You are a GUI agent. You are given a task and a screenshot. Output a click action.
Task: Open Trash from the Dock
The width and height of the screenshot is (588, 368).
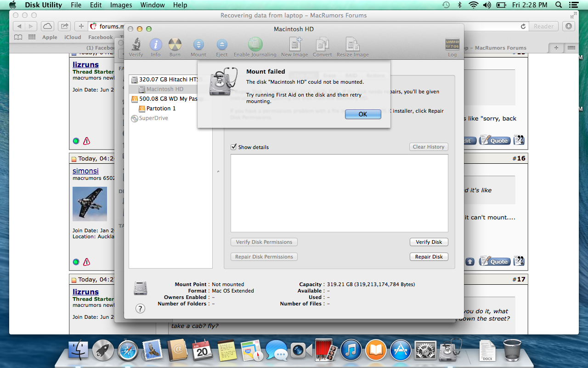tap(512, 351)
